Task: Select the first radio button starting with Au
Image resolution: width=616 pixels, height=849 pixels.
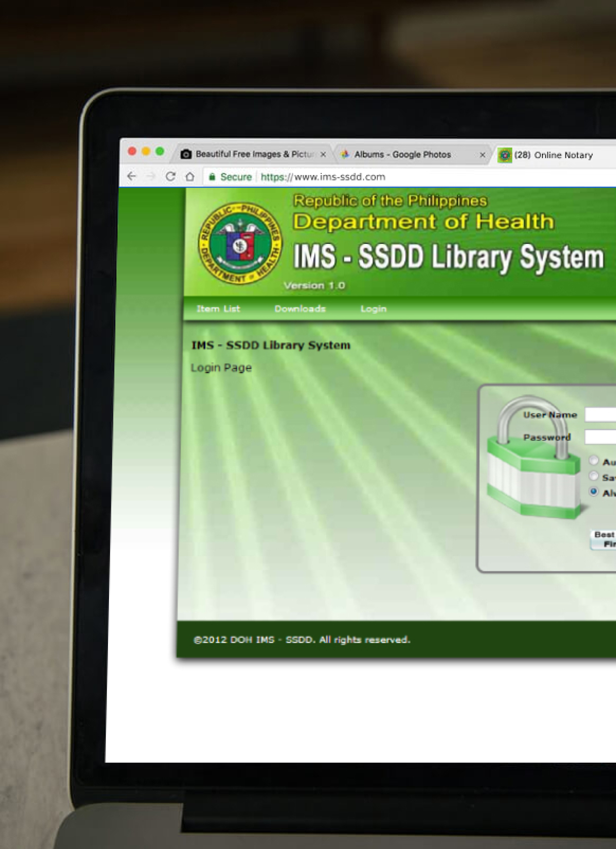Action: tap(594, 461)
